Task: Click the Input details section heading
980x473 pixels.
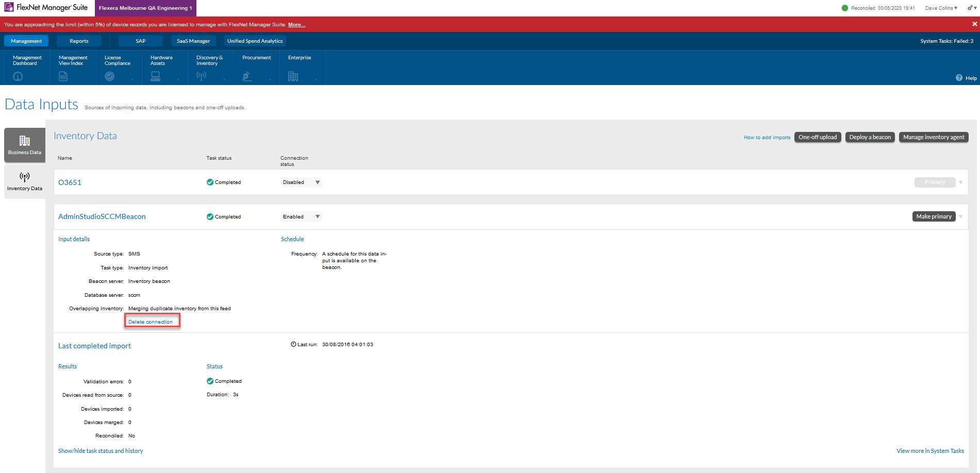Action: coord(74,239)
